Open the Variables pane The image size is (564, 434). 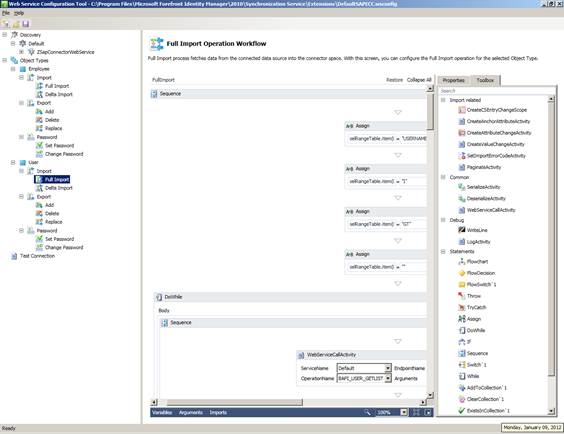point(162,412)
